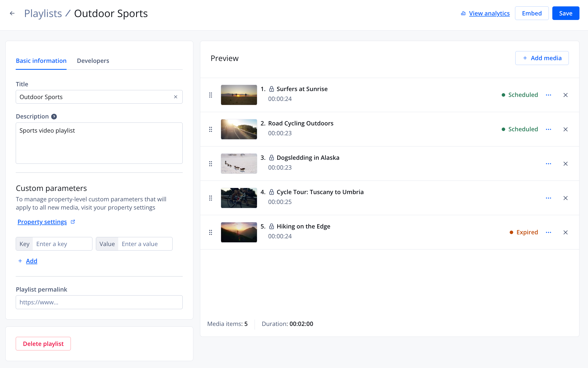Screen dimensions: 588x368
Task: Clear the Title field with the × icon
Action: (175, 97)
